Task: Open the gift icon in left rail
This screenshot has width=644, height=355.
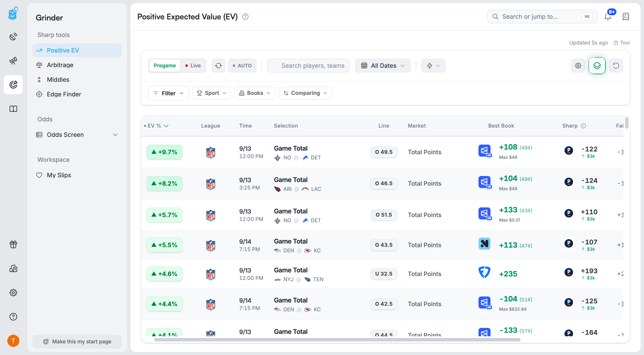Action: (x=13, y=244)
